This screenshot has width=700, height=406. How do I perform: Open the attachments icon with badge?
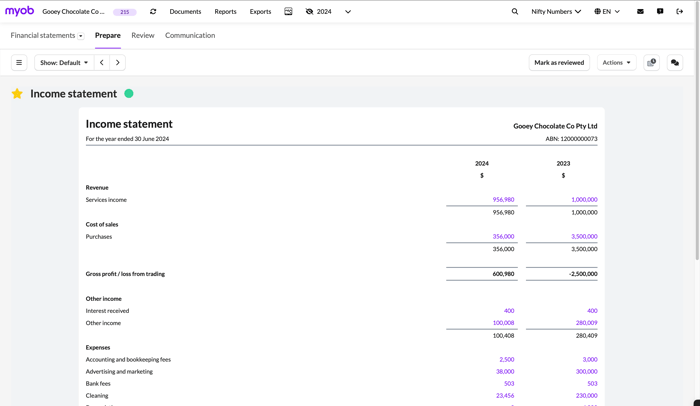[x=651, y=63]
